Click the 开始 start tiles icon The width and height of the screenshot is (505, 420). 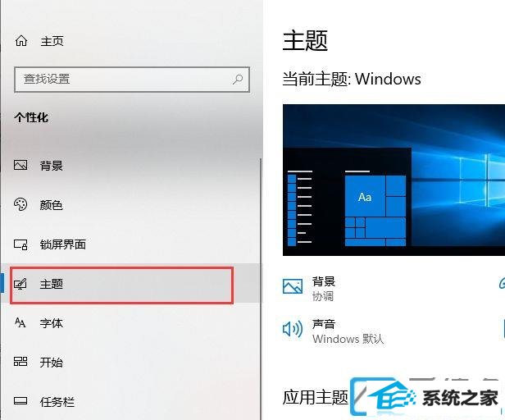point(20,362)
